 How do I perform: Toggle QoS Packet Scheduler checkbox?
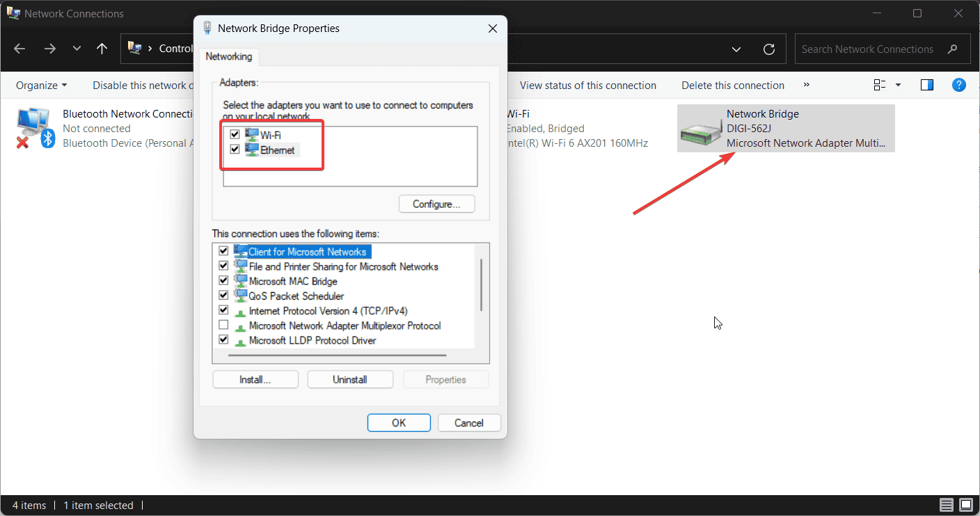pyautogui.click(x=223, y=296)
